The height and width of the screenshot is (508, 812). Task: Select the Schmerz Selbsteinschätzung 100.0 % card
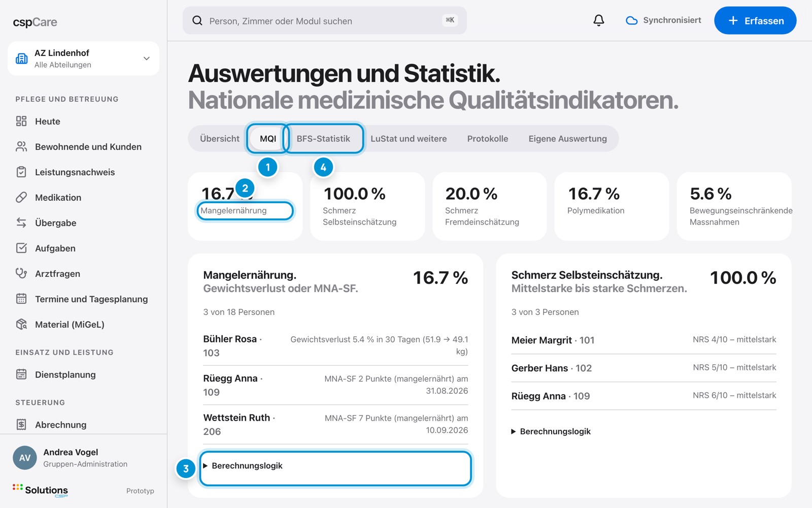pyautogui.click(x=367, y=206)
